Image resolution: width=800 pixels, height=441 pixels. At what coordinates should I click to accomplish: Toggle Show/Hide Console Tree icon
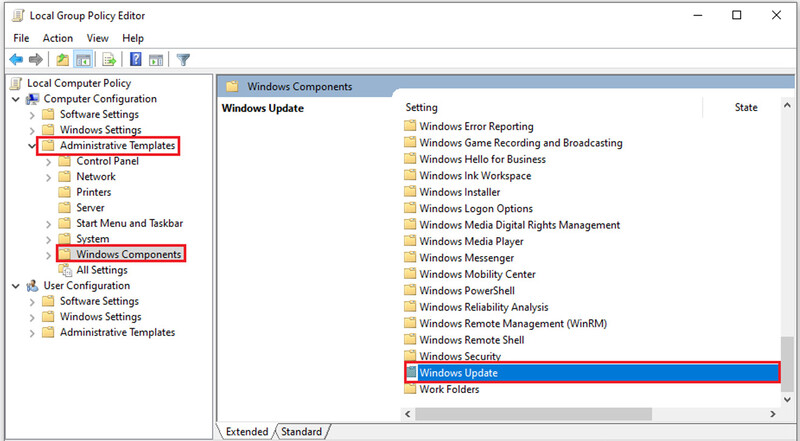pyautogui.click(x=83, y=60)
